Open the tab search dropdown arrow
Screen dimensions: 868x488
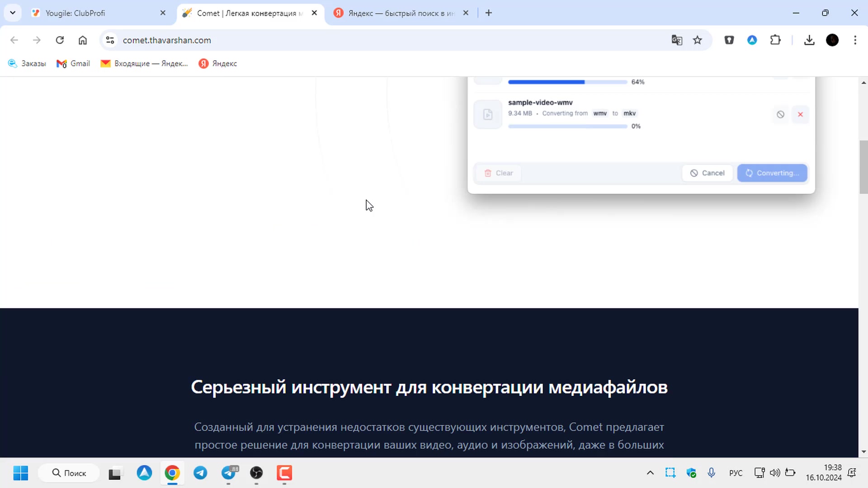12,13
